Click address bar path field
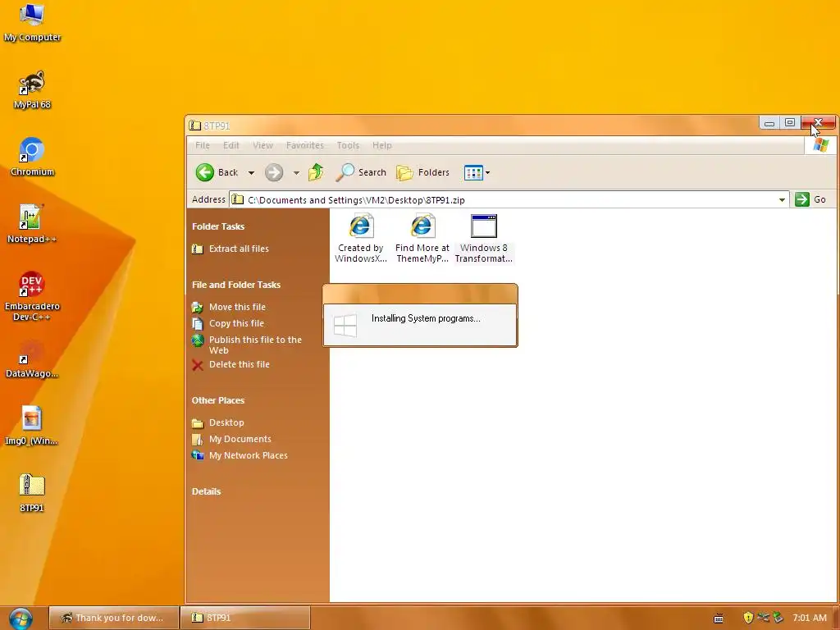This screenshot has height=630, width=840. (x=509, y=200)
